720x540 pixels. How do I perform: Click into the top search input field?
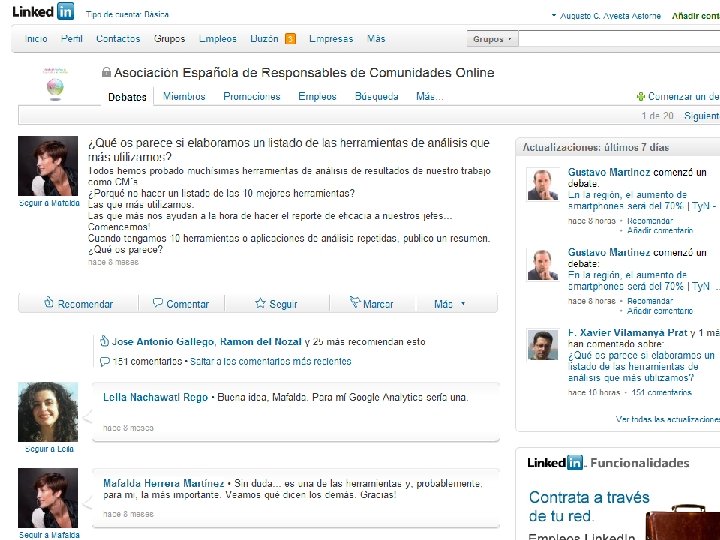tap(619, 39)
